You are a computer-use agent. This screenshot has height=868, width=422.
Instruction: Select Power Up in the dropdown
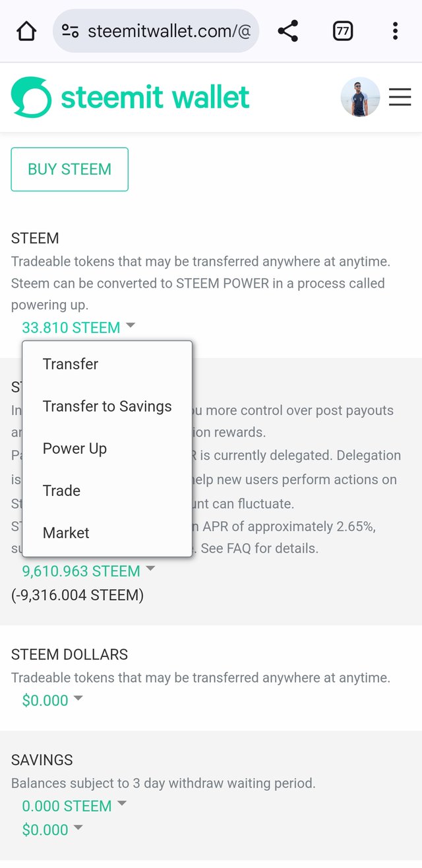point(75,449)
